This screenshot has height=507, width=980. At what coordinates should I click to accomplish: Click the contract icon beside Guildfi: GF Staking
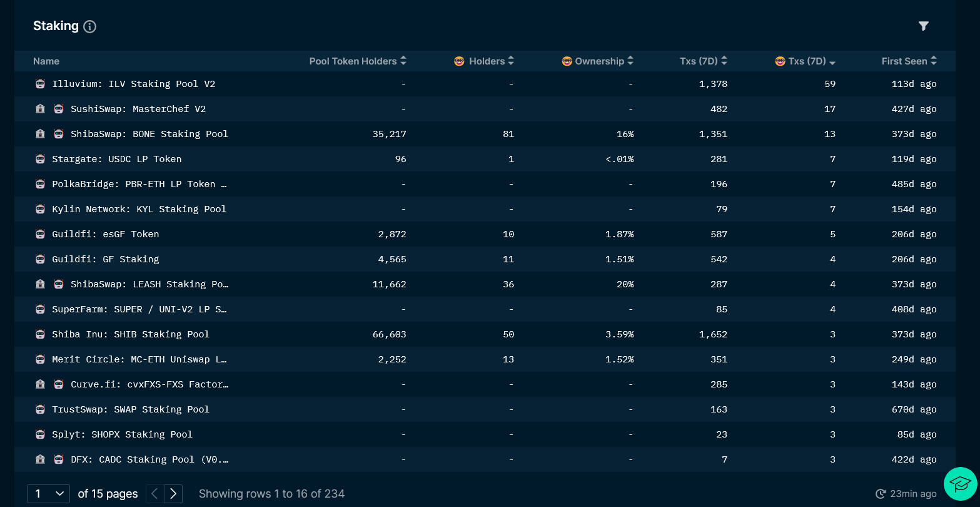[40, 259]
